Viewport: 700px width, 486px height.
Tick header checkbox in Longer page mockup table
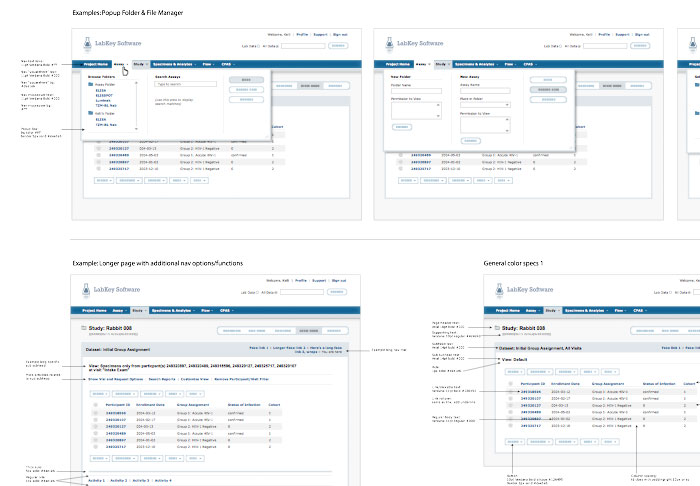tap(95, 405)
